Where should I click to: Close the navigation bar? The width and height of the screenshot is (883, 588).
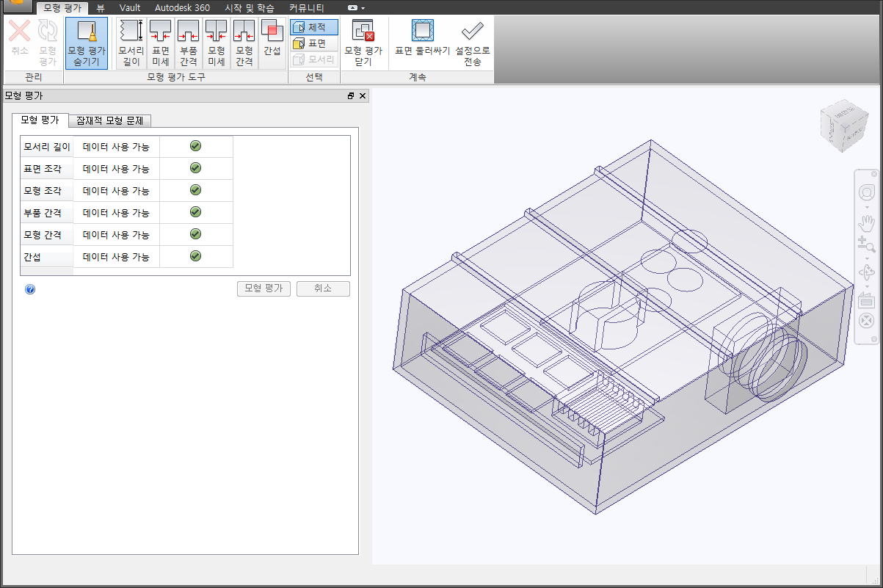click(874, 173)
